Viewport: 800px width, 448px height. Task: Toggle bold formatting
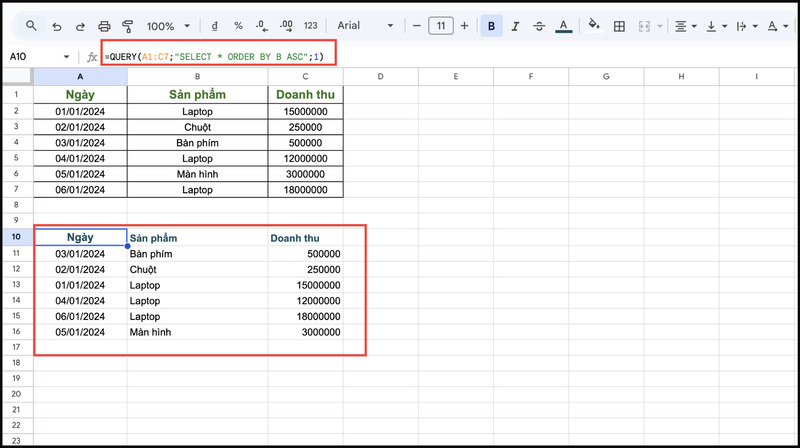(x=491, y=26)
